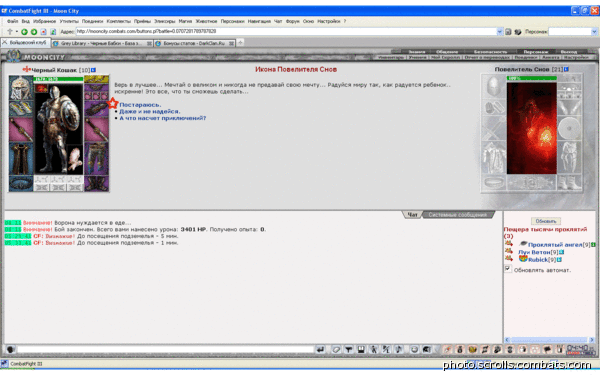Click the smiley icon left of chat input
600x375 pixels.
pyautogui.click(x=10, y=349)
